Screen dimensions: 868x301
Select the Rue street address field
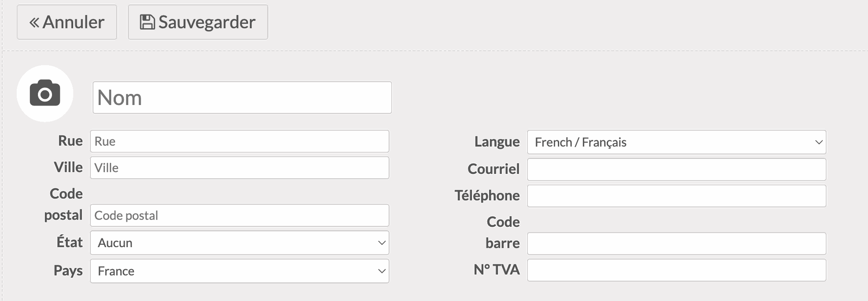239,141
